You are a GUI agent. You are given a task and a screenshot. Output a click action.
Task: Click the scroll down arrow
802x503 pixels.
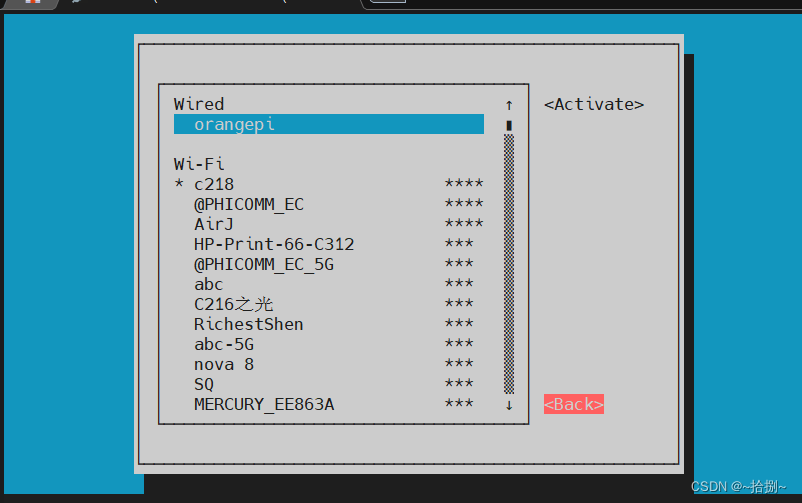click(x=509, y=405)
